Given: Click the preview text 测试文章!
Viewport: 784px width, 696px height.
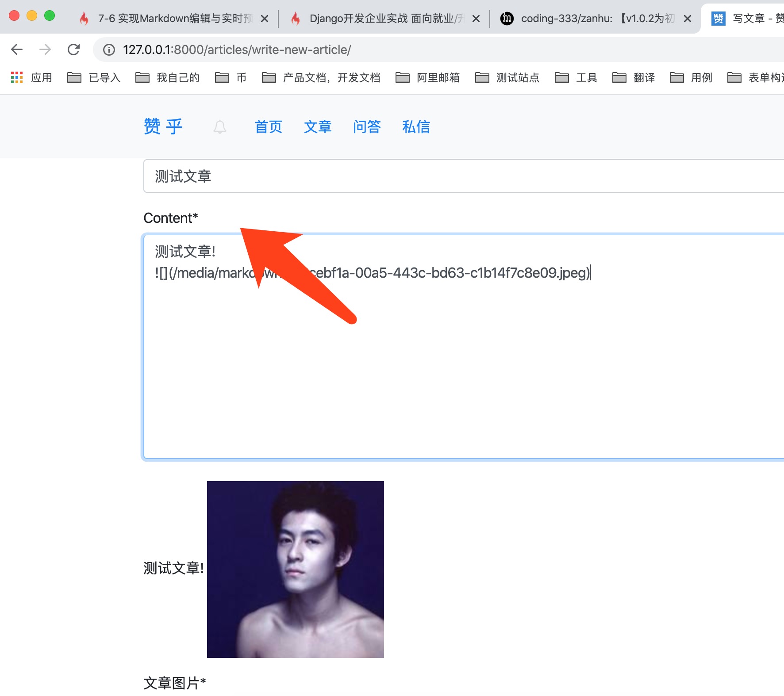Looking at the screenshot, I should (174, 568).
